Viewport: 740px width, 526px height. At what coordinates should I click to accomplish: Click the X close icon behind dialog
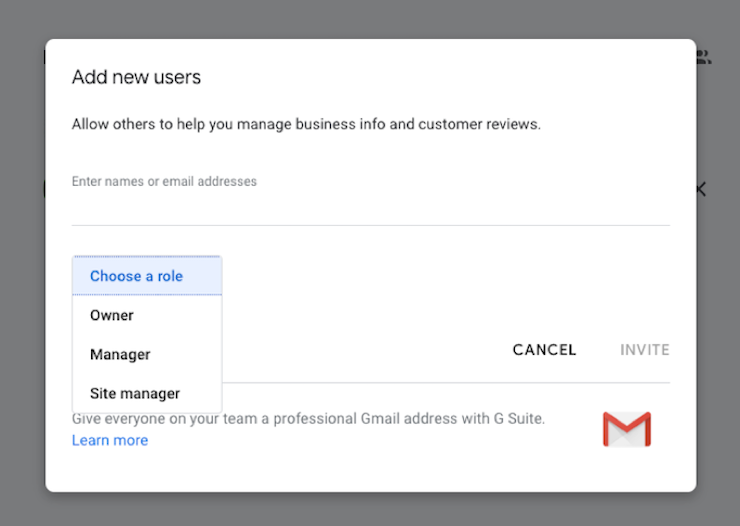point(702,190)
